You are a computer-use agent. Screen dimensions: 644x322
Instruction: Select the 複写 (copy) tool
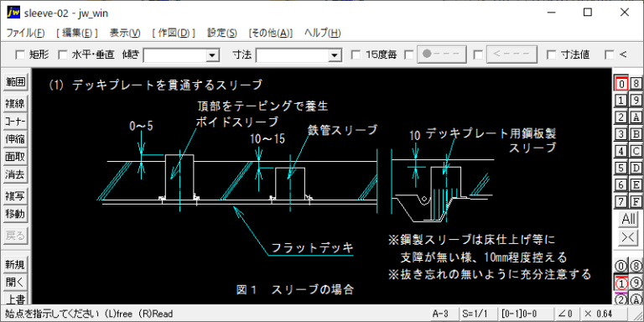click(x=15, y=196)
